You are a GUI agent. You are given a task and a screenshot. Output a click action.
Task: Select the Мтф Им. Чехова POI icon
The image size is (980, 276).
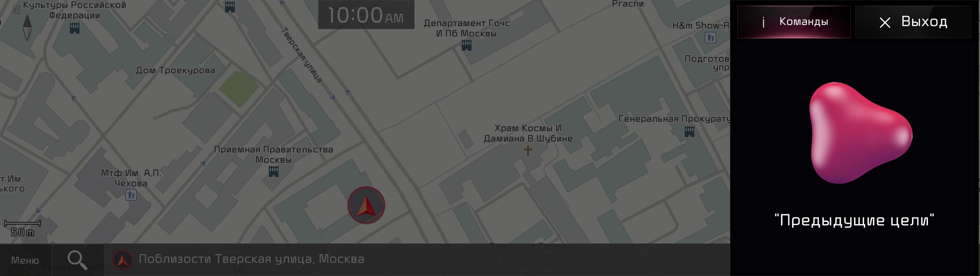[131, 195]
